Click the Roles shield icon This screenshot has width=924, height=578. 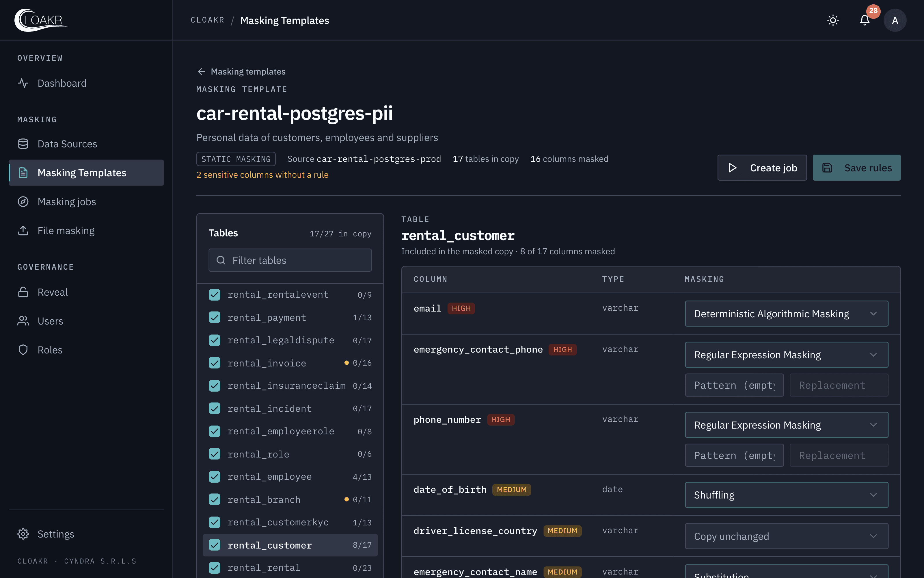point(23,350)
